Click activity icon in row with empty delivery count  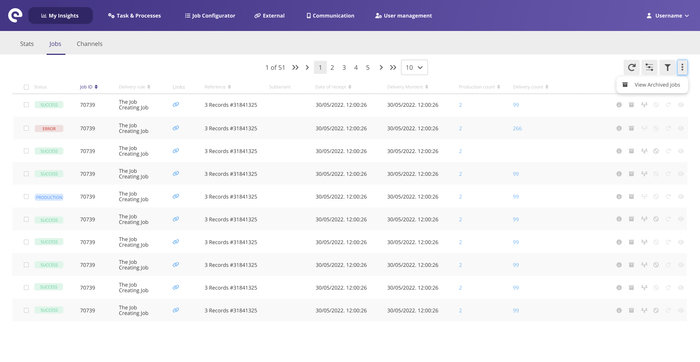click(644, 151)
